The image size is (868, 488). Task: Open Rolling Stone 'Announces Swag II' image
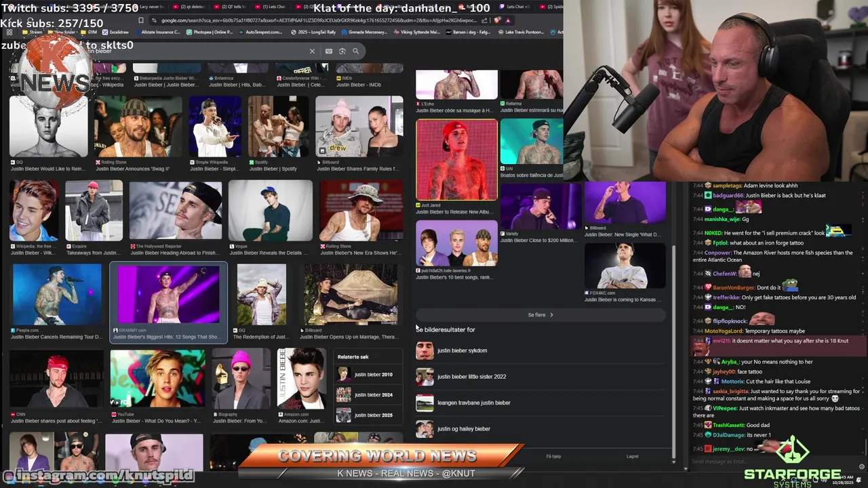(138, 127)
